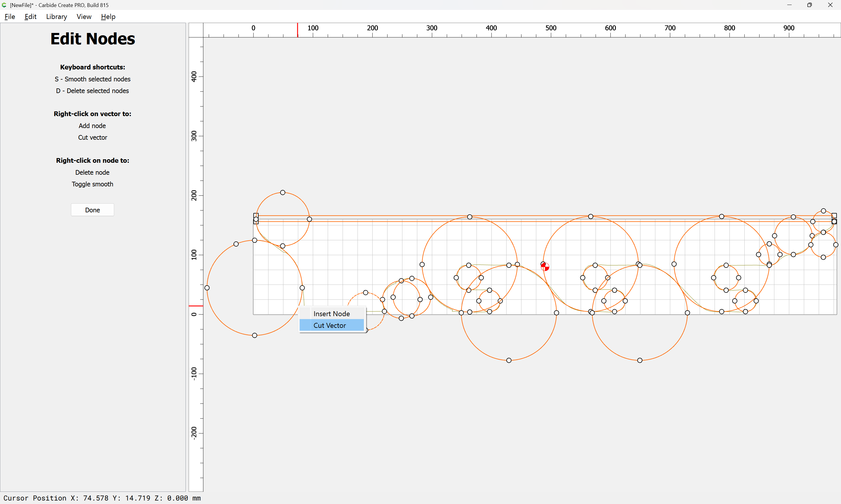841x504 pixels.
Task: Select the top node of the small upper-left circle
Action: [x=282, y=192]
